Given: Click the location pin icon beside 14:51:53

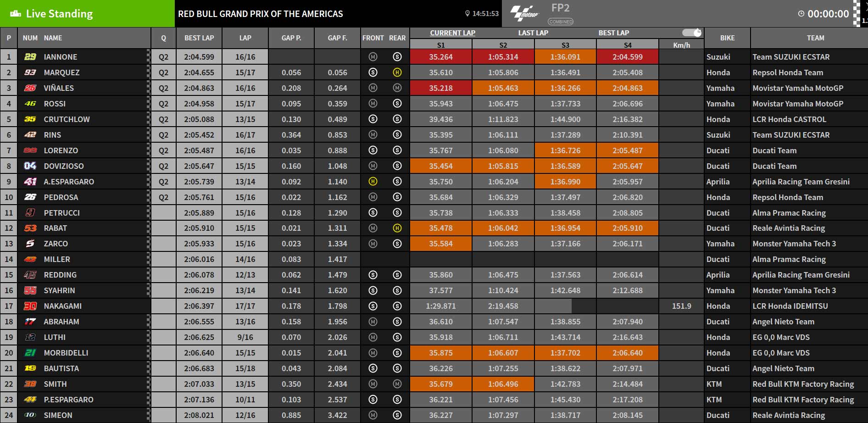Looking at the screenshot, I should tap(467, 14).
